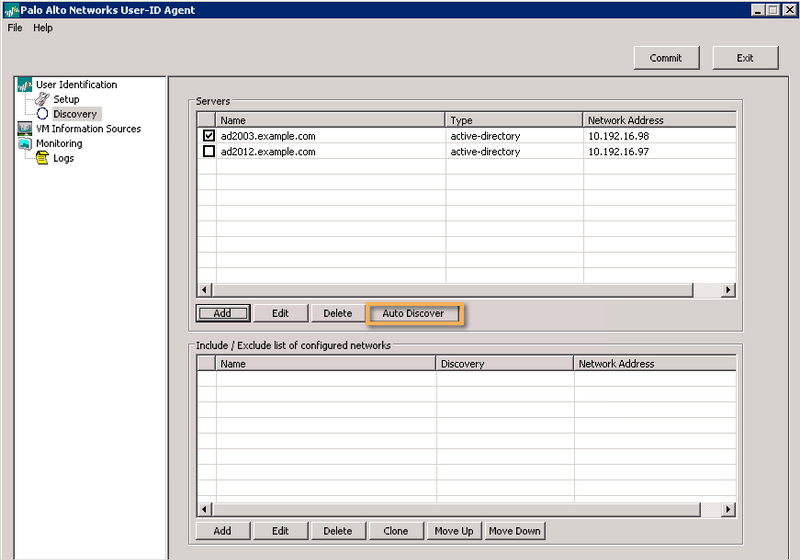Viewport: 800px width, 560px height.
Task: Sort servers by Network Address column header
Action: click(660, 120)
